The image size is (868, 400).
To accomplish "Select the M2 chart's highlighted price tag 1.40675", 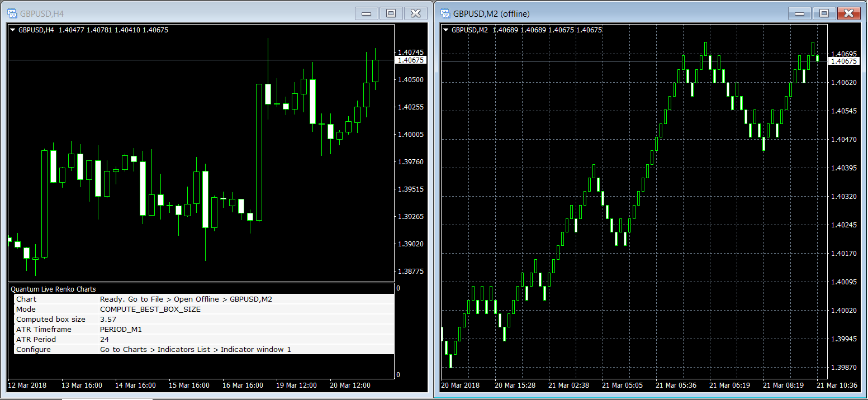I will click(x=843, y=61).
